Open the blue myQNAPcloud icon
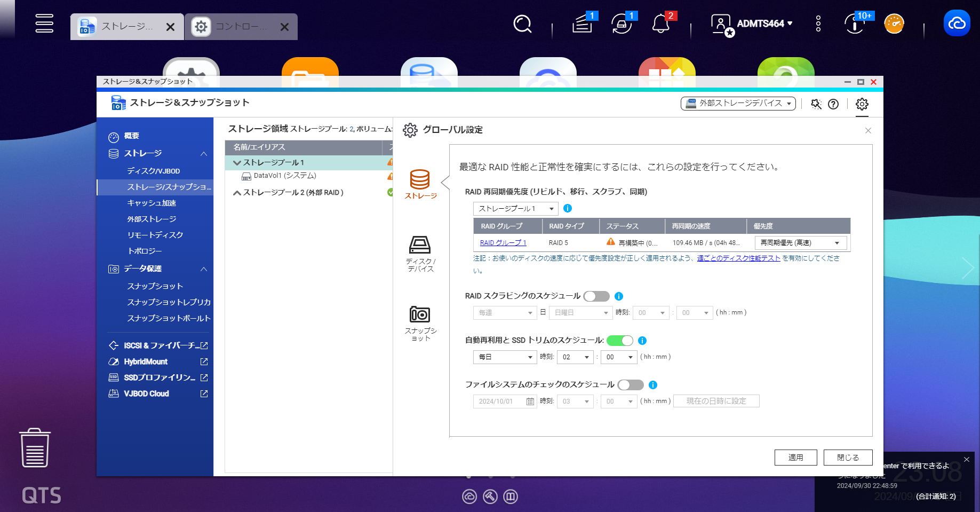The height and width of the screenshot is (512, 980). click(x=957, y=23)
